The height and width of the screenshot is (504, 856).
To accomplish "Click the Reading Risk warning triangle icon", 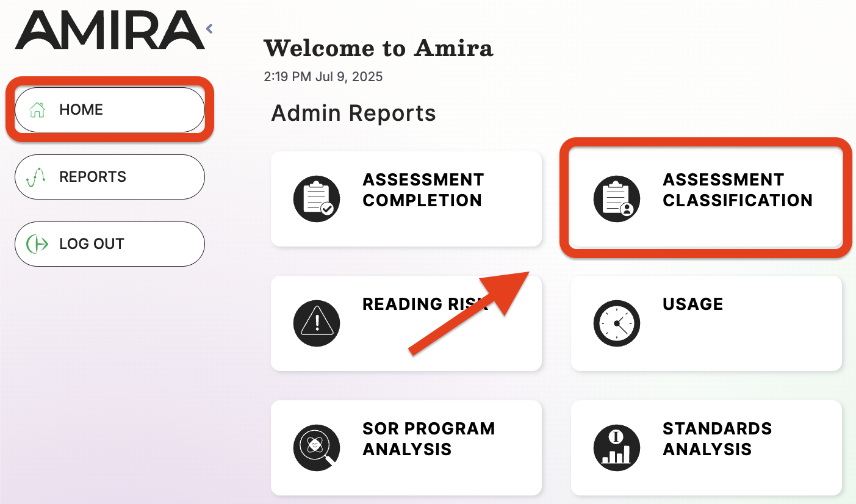I will (x=316, y=323).
